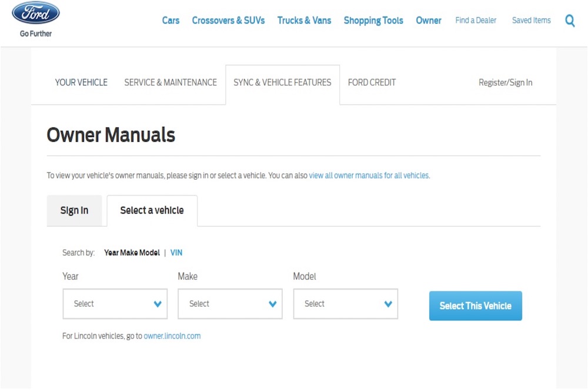The width and height of the screenshot is (588, 392).
Task: Switch to the Sign In tab
Action: click(x=74, y=210)
